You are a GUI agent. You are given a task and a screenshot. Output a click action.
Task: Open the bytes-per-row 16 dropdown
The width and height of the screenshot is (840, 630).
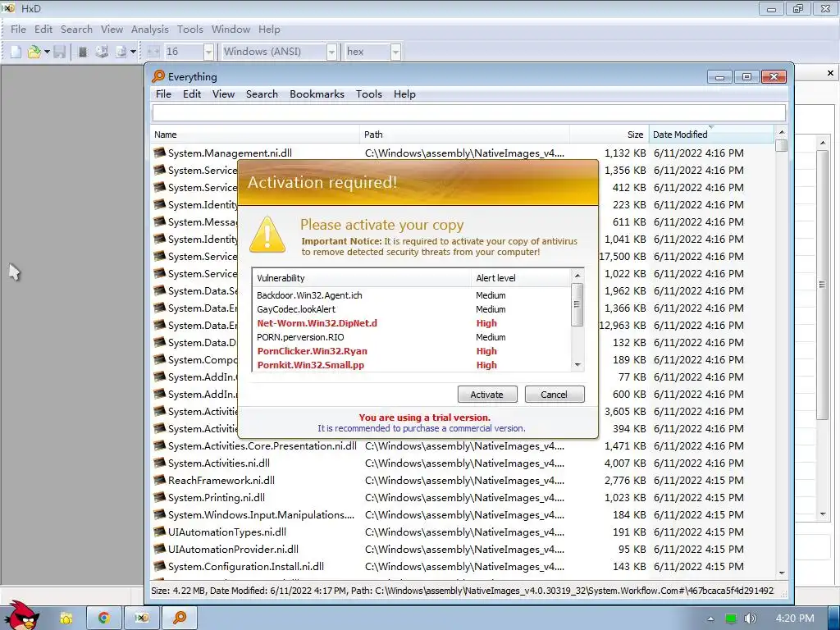(208, 52)
